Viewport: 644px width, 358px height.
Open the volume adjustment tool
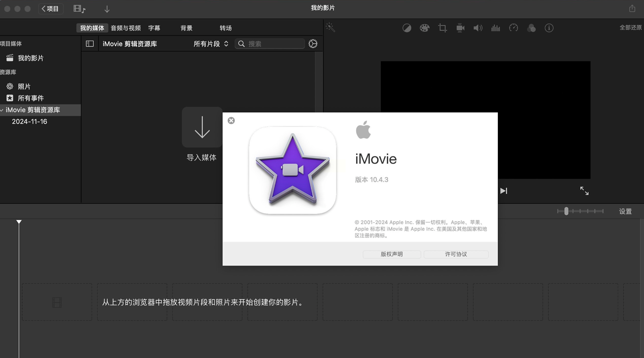[x=478, y=28]
